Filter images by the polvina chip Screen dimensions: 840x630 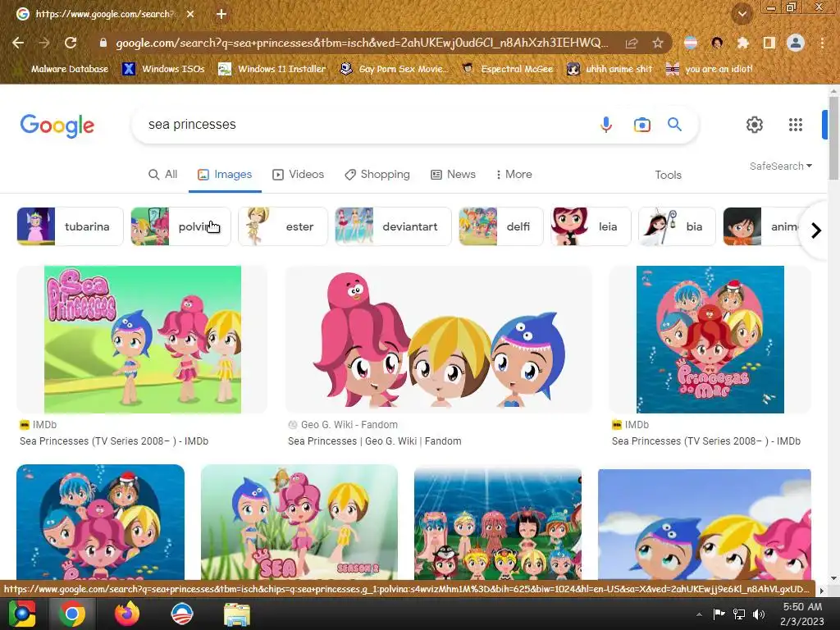pyautogui.click(x=181, y=226)
